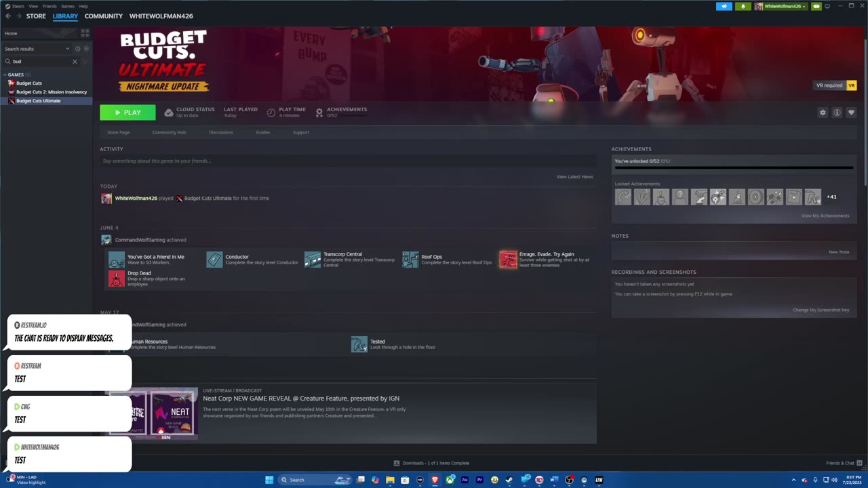Click Change My Screenshot Key

click(821, 310)
